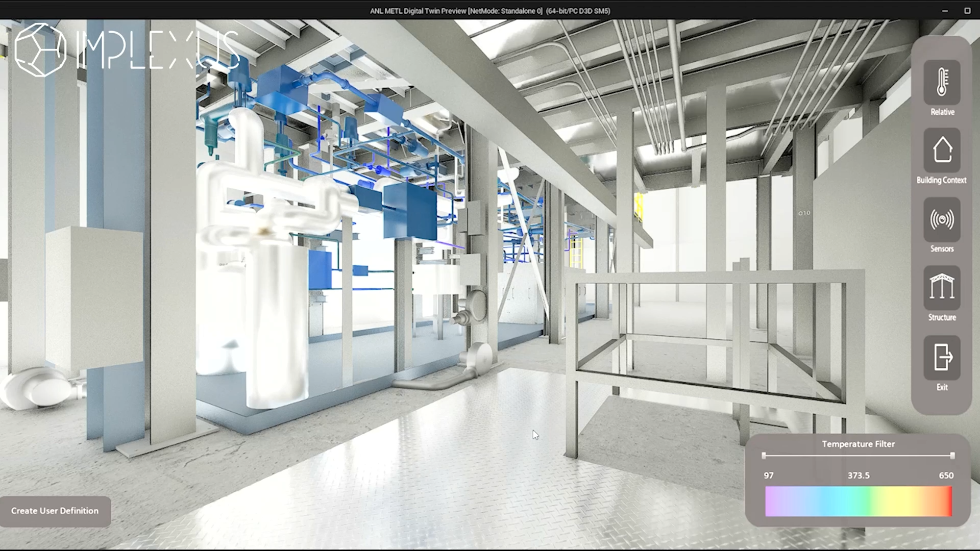Screen dimensions: 980x551
Task: Click the 373.5 midpoint temperature value
Action: click(859, 475)
